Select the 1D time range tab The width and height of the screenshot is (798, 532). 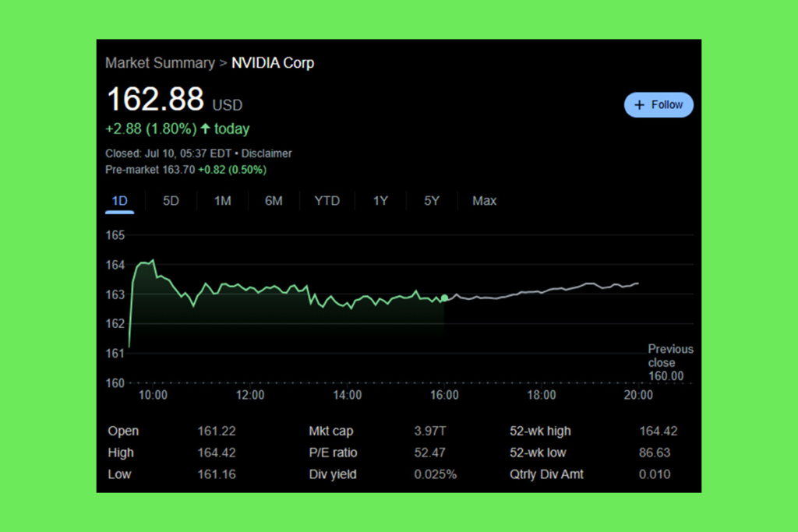(x=119, y=201)
